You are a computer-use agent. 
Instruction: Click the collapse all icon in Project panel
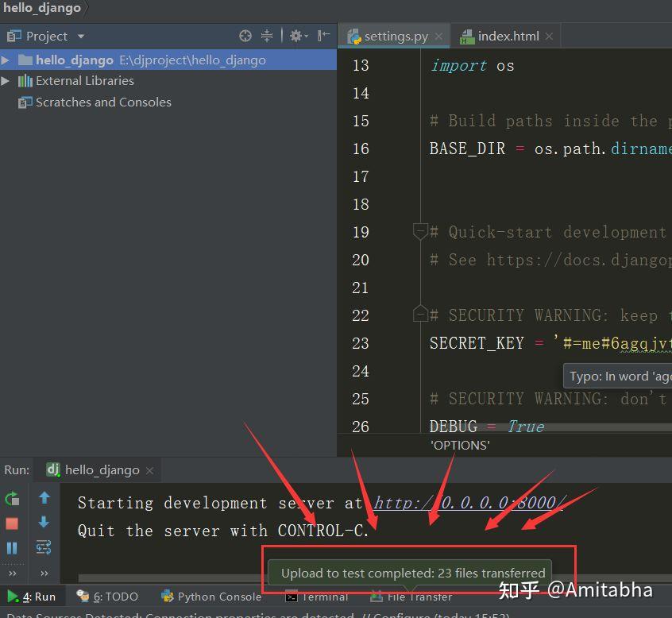[267, 36]
